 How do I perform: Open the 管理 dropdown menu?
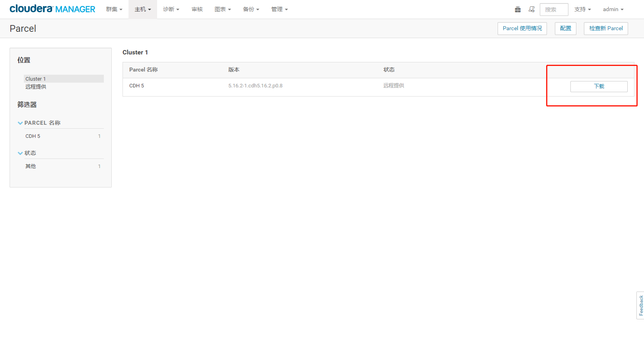pyautogui.click(x=279, y=9)
